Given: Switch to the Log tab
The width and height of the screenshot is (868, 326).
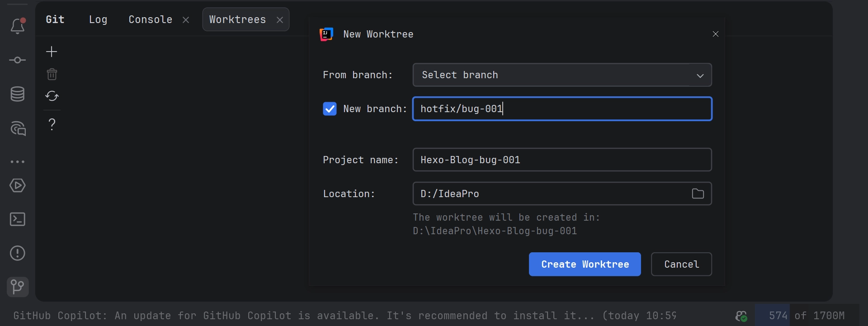Looking at the screenshot, I should 98,19.
